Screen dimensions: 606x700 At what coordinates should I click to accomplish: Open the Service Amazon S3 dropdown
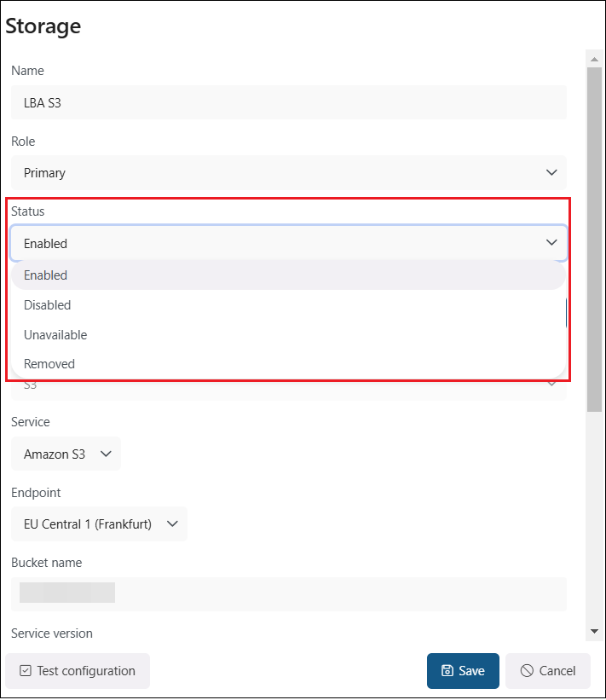pyautogui.click(x=66, y=454)
